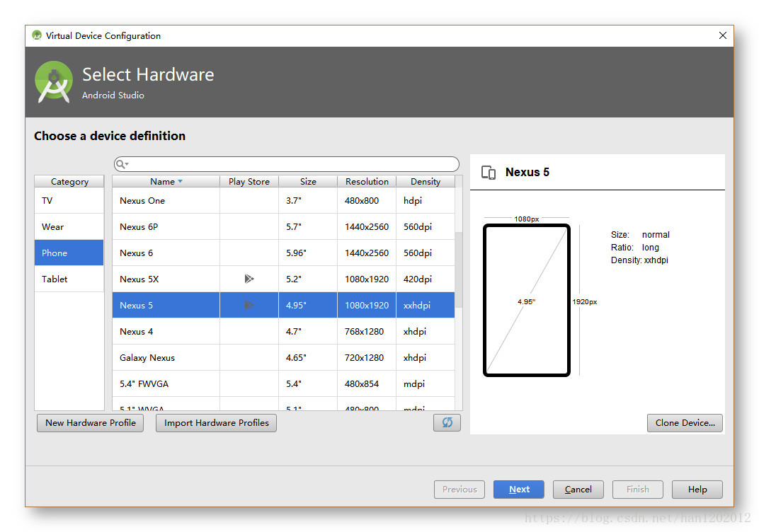759x532 pixels.
Task: Click the disabled Finish button
Action: [x=637, y=489]
